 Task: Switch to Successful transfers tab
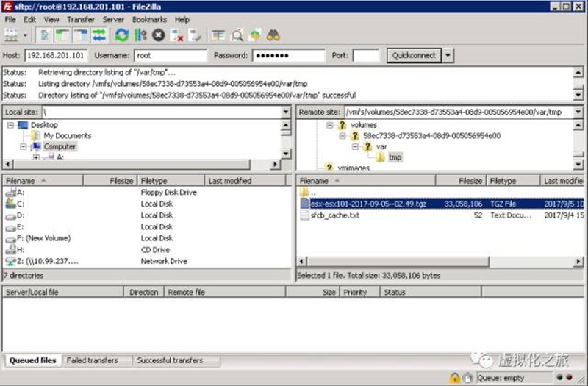coord(170,360)
